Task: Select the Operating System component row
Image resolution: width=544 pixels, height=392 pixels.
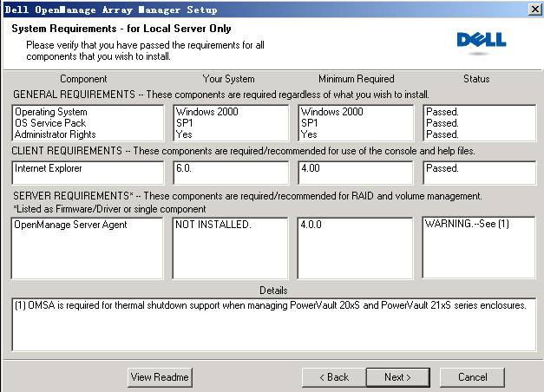Action: pyautogui.click(x=51, y=112)
